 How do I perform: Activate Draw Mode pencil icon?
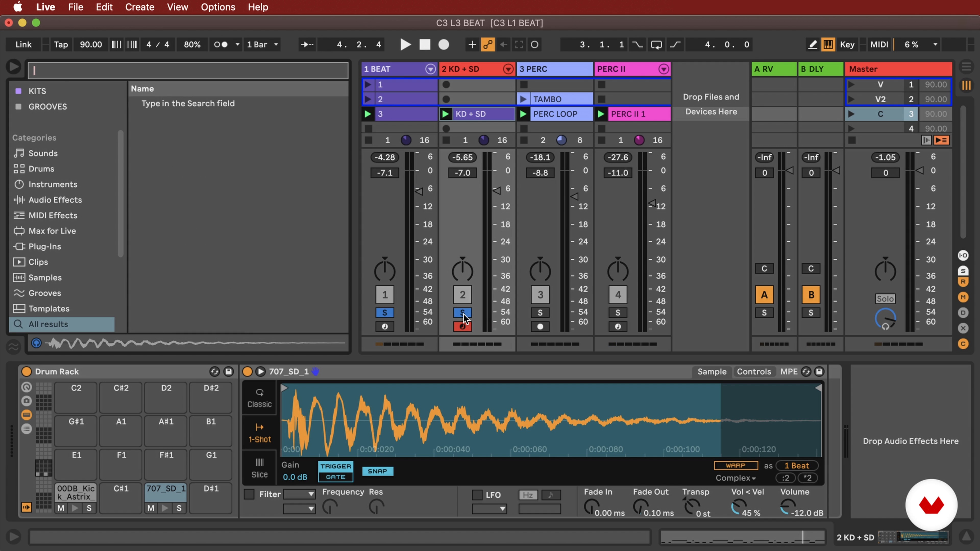812,44
